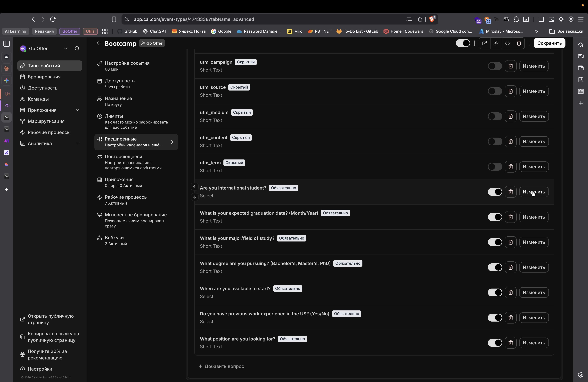Copy event link using chain icon

496,43
